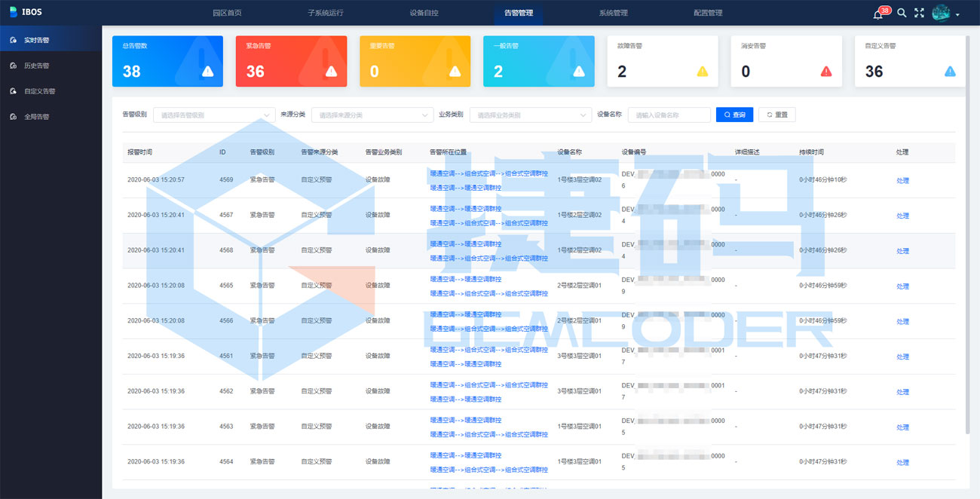Toggle fullscreen mode icon in header
The height and width of the screenshot is (499, 980).
click(919, 13)
